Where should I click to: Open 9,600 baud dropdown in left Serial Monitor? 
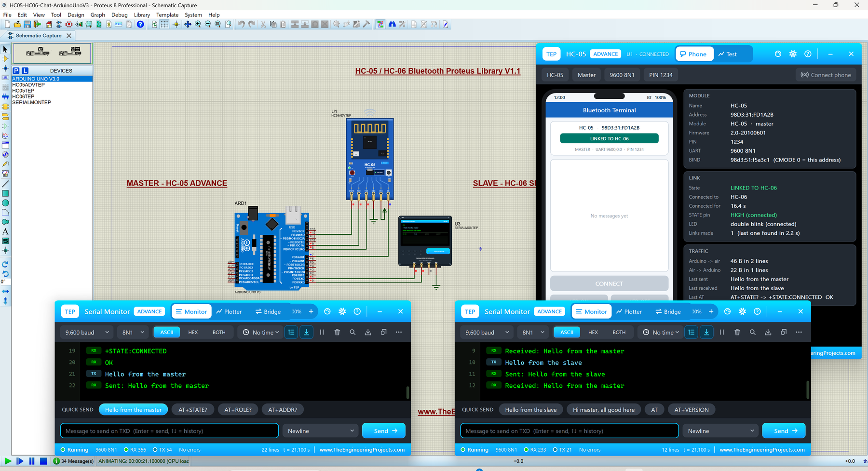[x=87, y=332]
